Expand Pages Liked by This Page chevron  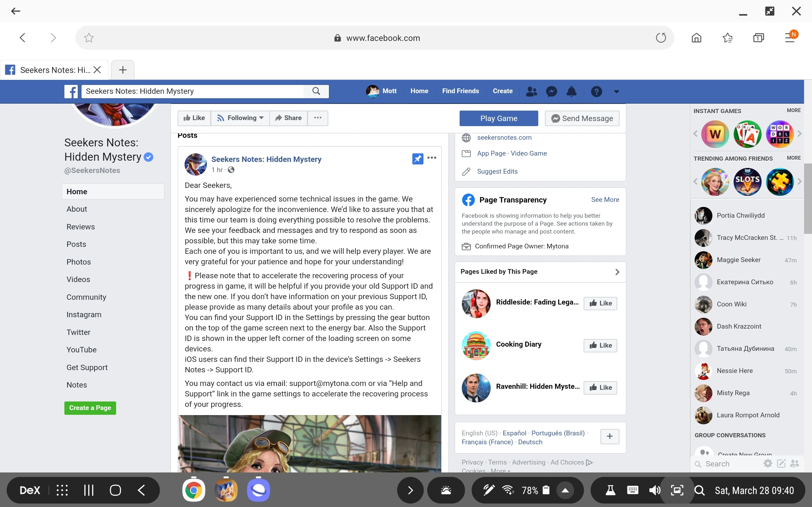617,272
